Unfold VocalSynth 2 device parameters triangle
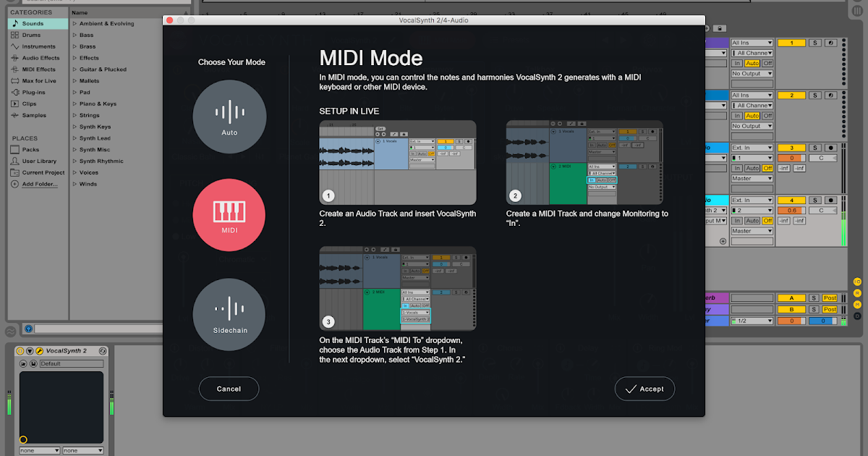The image size is (868, 456). (30, 351)
